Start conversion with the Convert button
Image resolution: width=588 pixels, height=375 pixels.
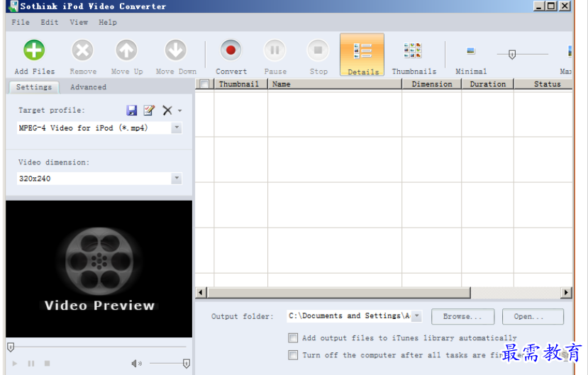(231, 56)
